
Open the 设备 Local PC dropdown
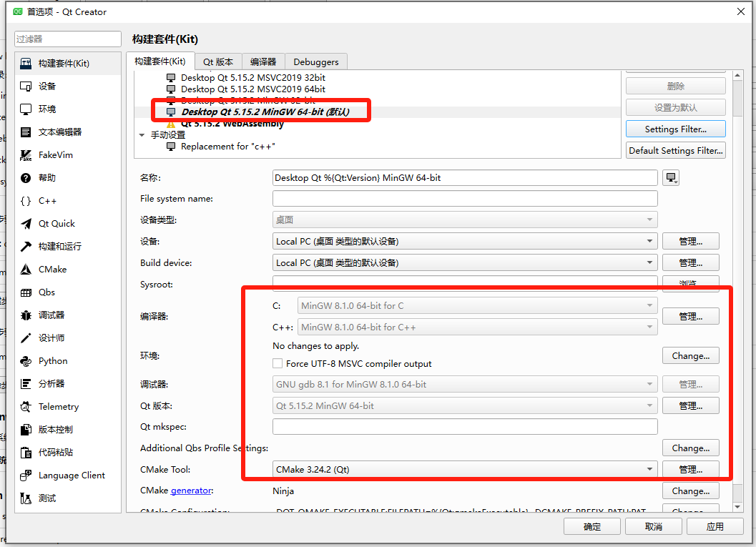tap(465, 242)
